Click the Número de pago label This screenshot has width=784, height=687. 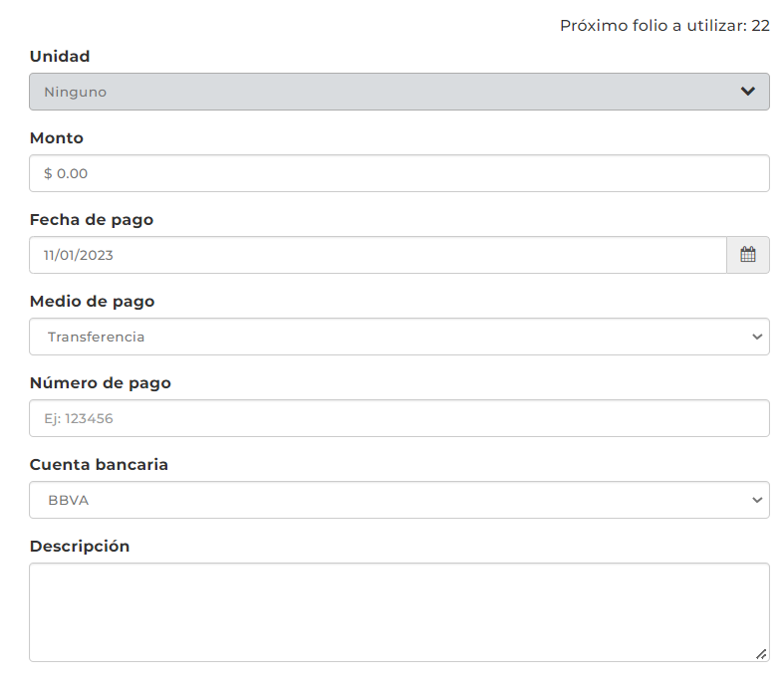tap(101, 383)
